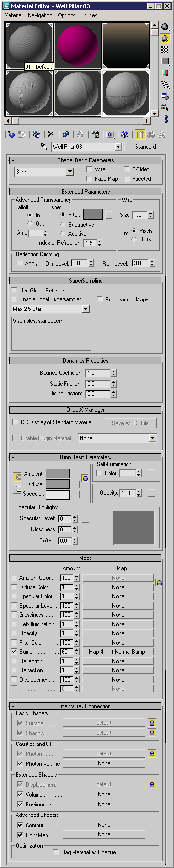
Task: Collapse the Extended Parameters rollout
Action: (85, 192)
